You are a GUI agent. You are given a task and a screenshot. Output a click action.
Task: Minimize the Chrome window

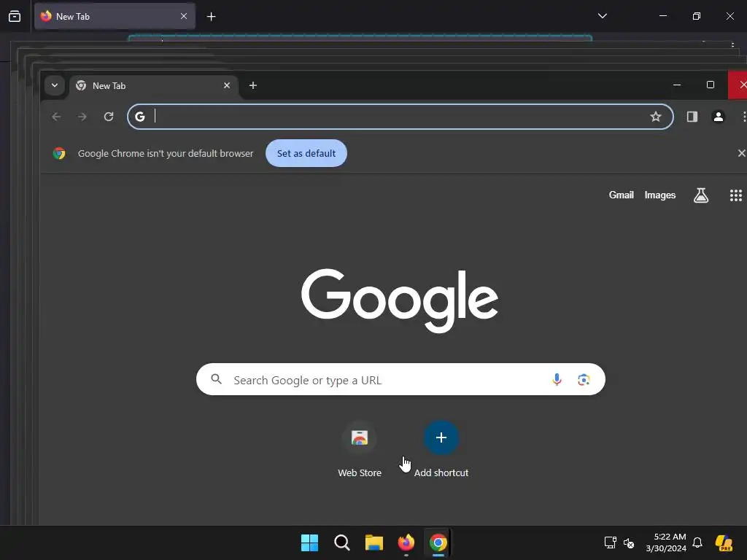[677, 85]
